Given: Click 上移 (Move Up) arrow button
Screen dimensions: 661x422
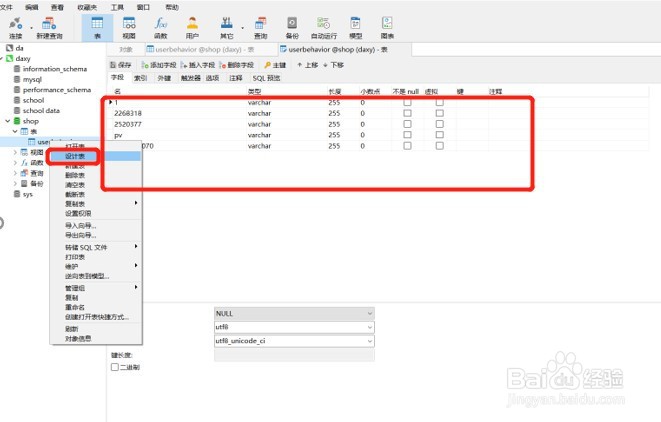Looking at the screenshot, I should point(308,65).
